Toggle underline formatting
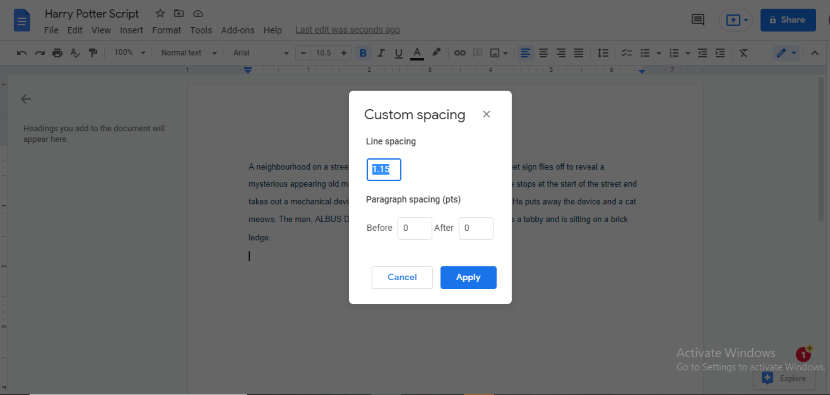Image resolution: width=830 pixels, height=395 pixels. click(399, 53)
